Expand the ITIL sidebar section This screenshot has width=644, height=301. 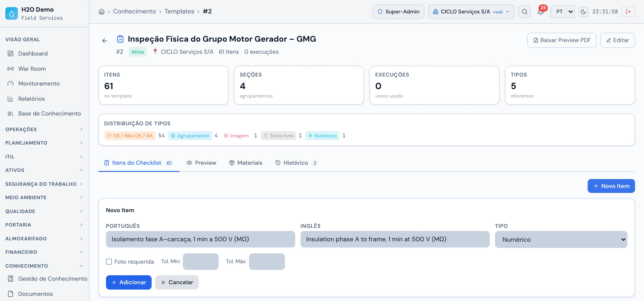[44, 157]
